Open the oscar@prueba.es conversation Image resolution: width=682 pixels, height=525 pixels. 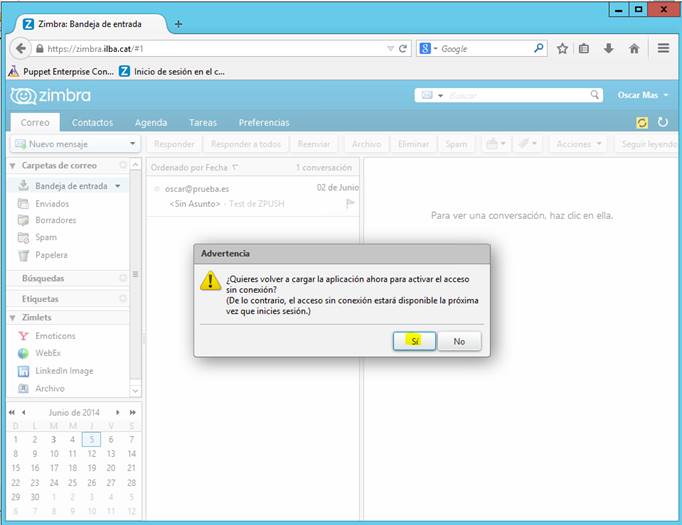pos(252,196)
